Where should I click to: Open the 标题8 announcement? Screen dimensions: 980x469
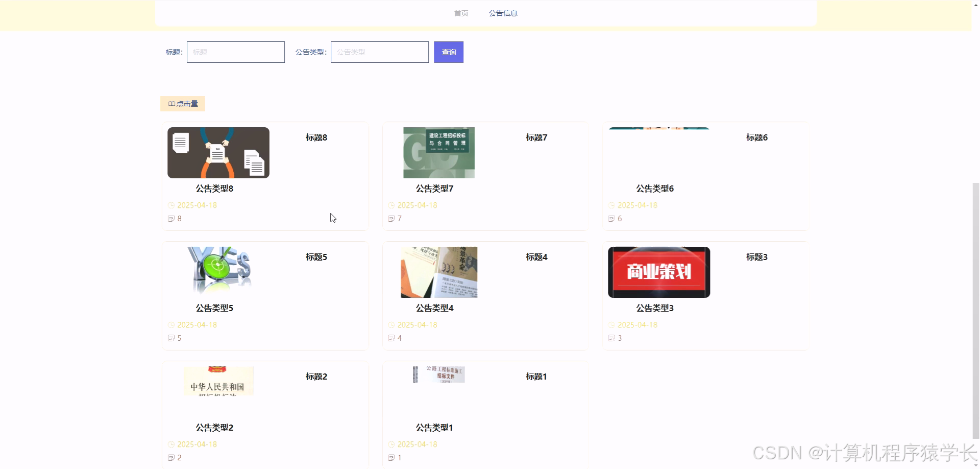pos(315,137)
